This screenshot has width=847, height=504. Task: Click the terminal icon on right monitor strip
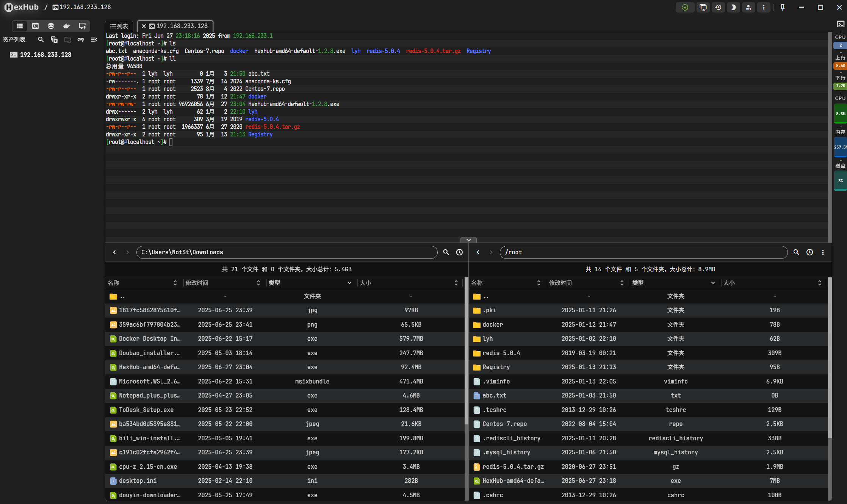coord(841,24)
